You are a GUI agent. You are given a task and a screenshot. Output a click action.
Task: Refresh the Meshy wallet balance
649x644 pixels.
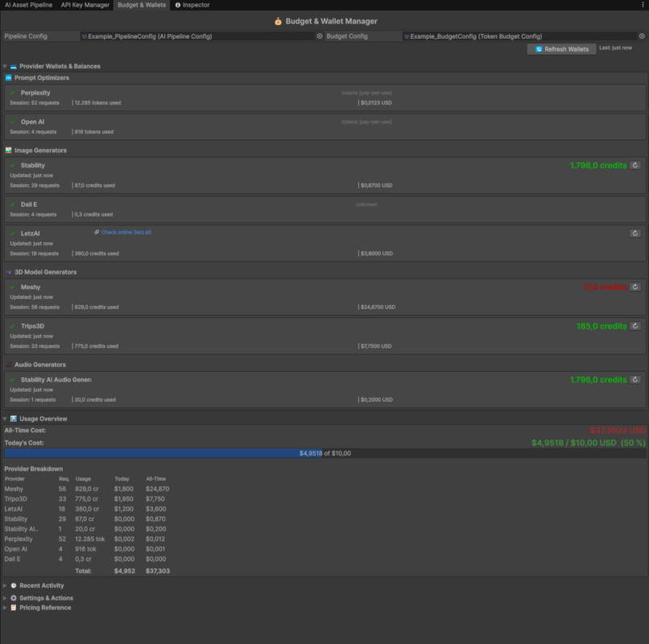coord(635,287)
